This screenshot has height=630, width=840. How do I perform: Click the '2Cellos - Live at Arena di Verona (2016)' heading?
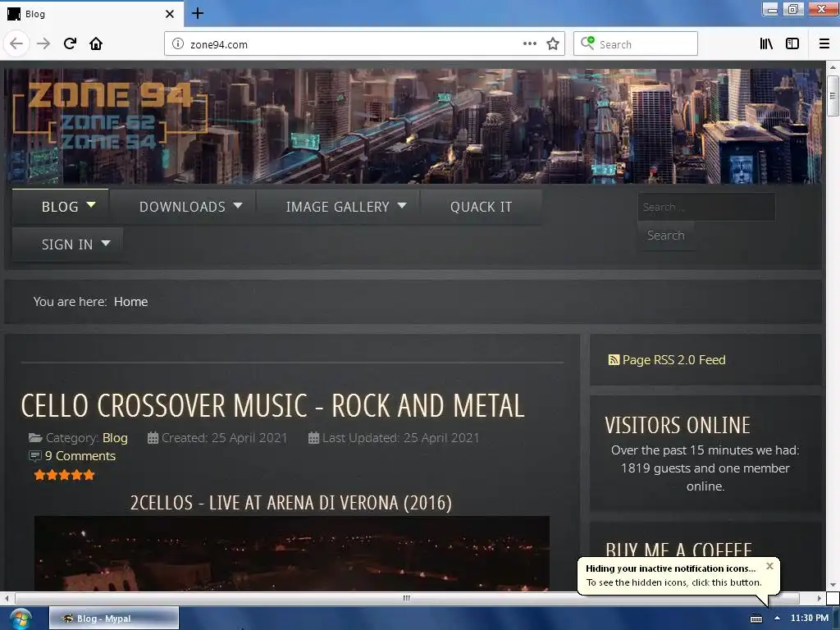(291, 503)
